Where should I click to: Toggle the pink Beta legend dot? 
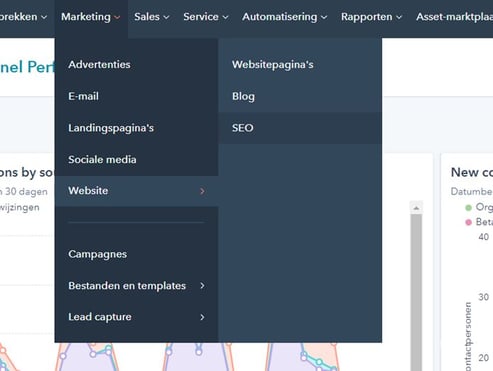468,222
